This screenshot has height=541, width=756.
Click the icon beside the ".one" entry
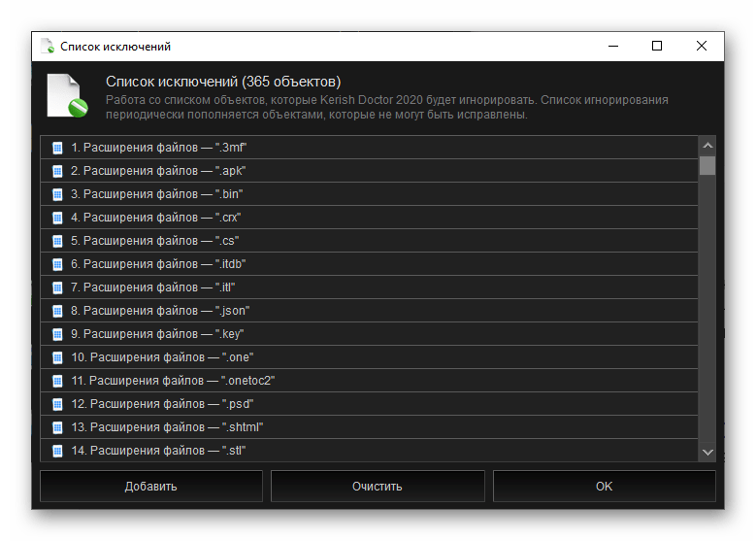click(x=57, y=357)
